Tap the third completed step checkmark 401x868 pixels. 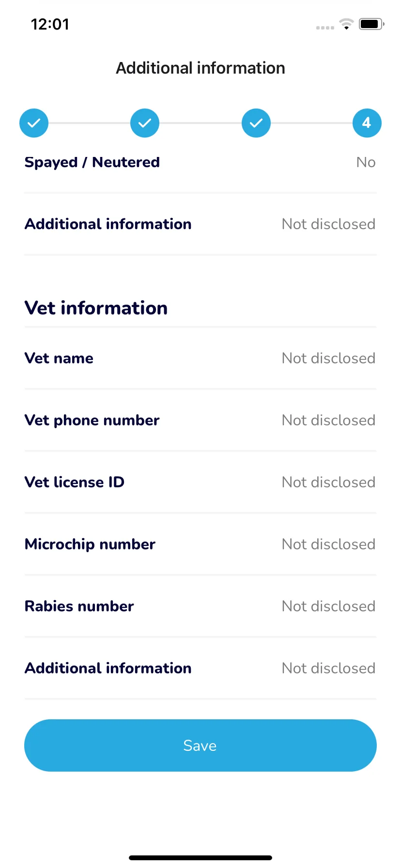[256, 123]
